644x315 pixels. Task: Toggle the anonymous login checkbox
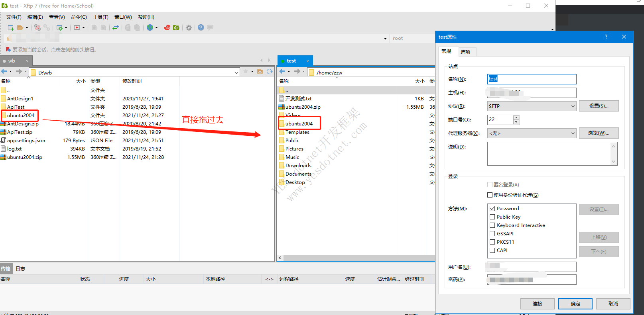coord(490,185)
